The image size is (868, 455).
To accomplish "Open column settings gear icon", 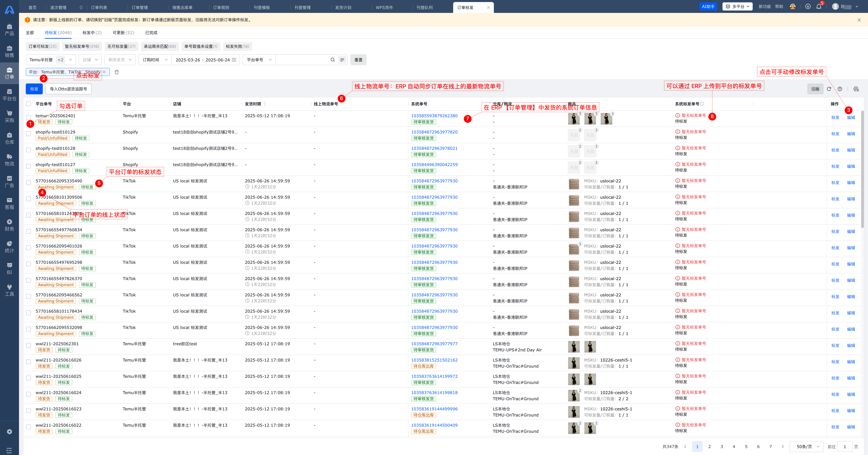I will tap(856, 89).
